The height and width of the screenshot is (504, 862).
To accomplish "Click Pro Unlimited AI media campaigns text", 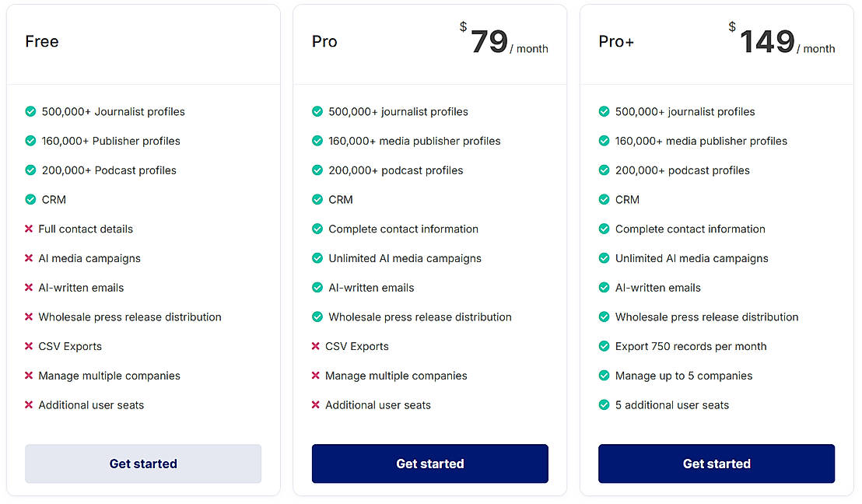I will (x=405, y=258).
